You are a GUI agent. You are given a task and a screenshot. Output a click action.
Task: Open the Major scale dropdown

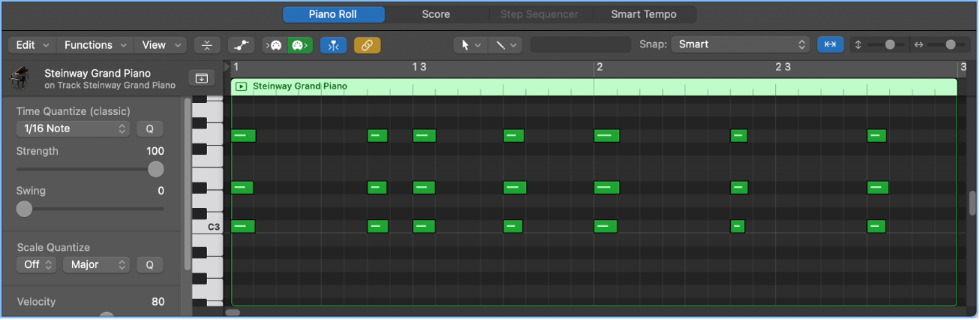[96, 264]
